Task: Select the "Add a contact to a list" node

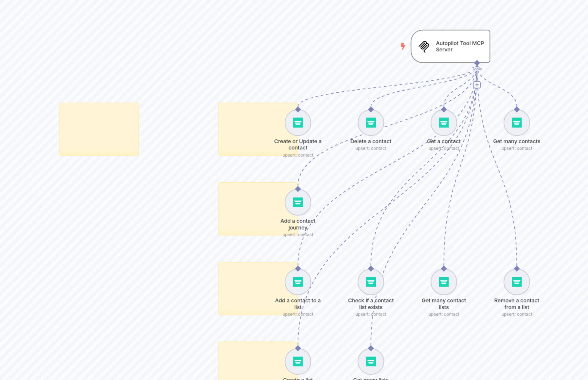Action: tap(298, 282)
